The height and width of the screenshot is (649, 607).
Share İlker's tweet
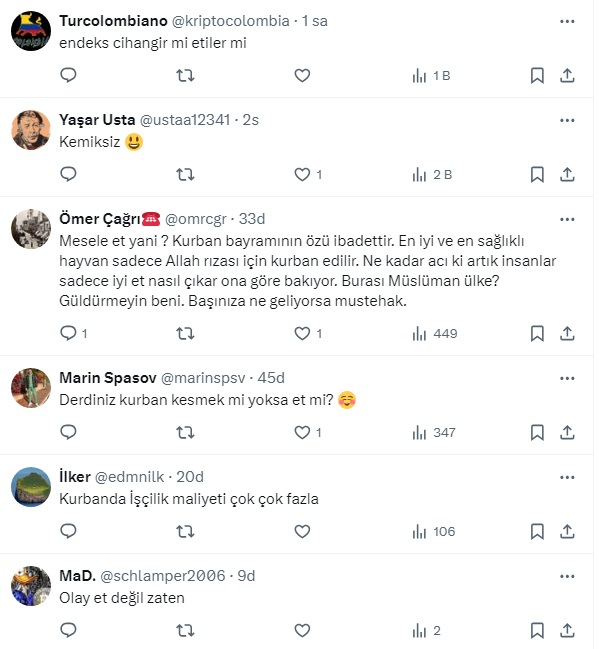pos(566,531)
